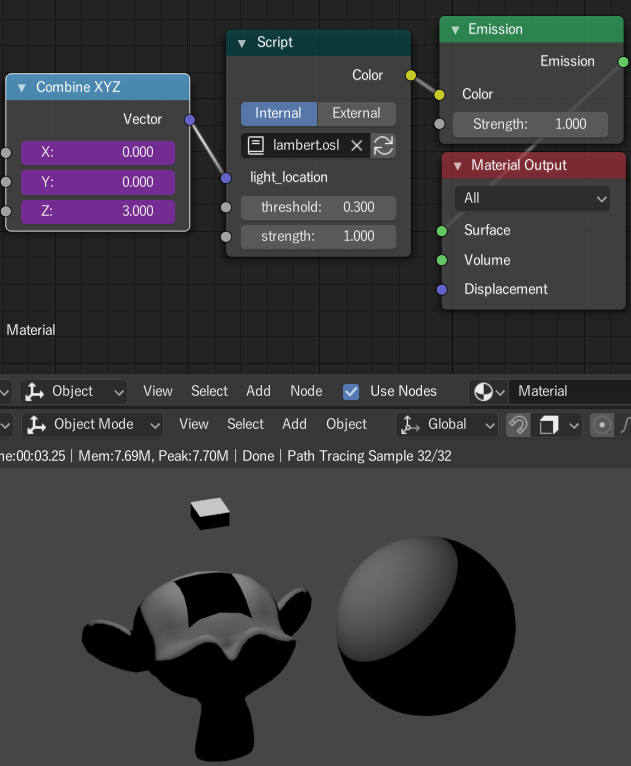This screenshot has width=631, height=766.
Task: Click the Emission node Color input socket
Action: pos(439,94)
